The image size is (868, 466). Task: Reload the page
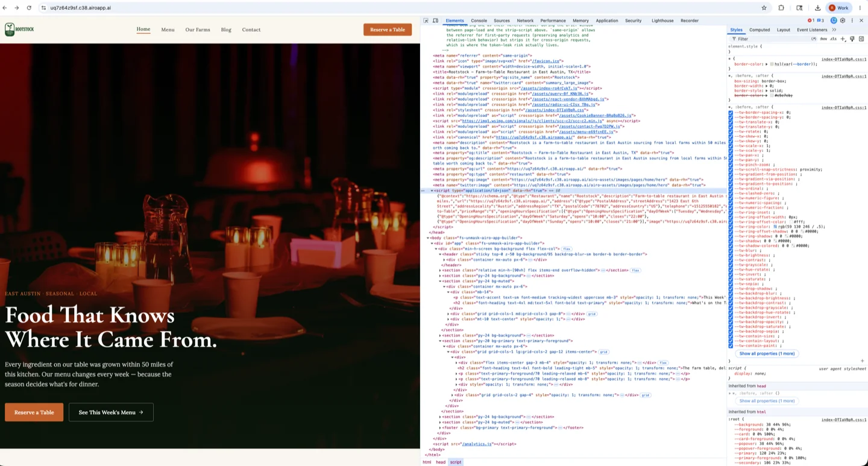(28, 8)
